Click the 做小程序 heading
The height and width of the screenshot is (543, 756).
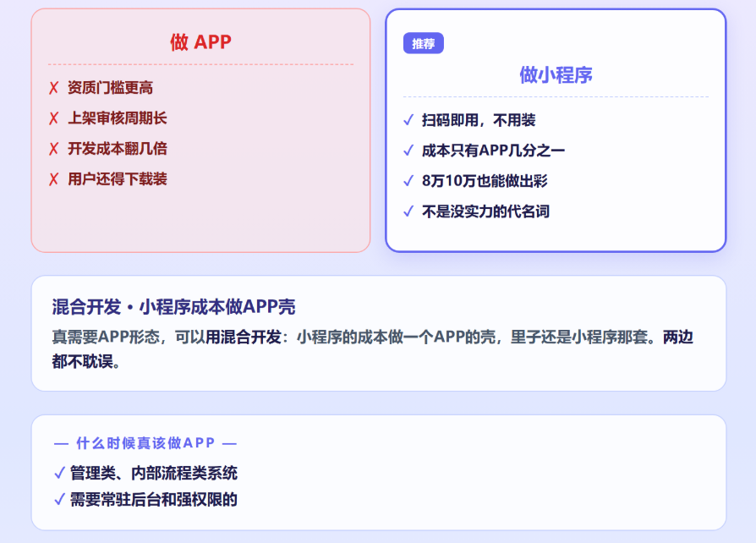point(556,74)
